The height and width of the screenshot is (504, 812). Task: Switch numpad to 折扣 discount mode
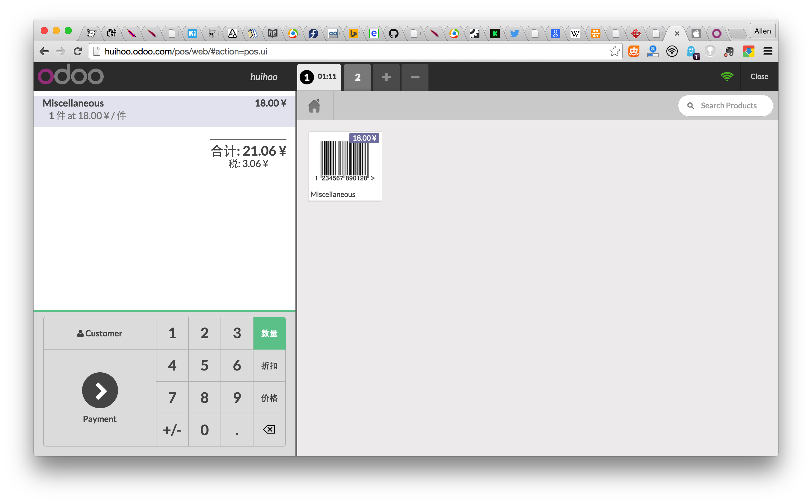coord(269,365)
